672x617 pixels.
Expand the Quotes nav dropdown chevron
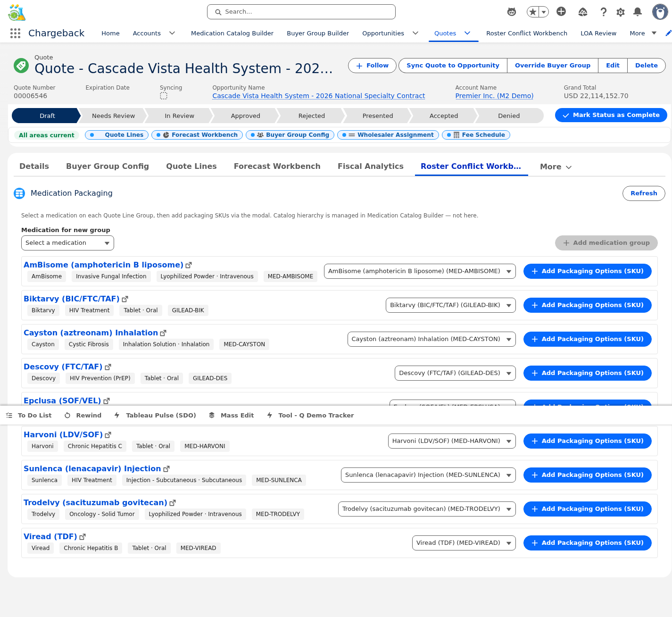(467, 33)
